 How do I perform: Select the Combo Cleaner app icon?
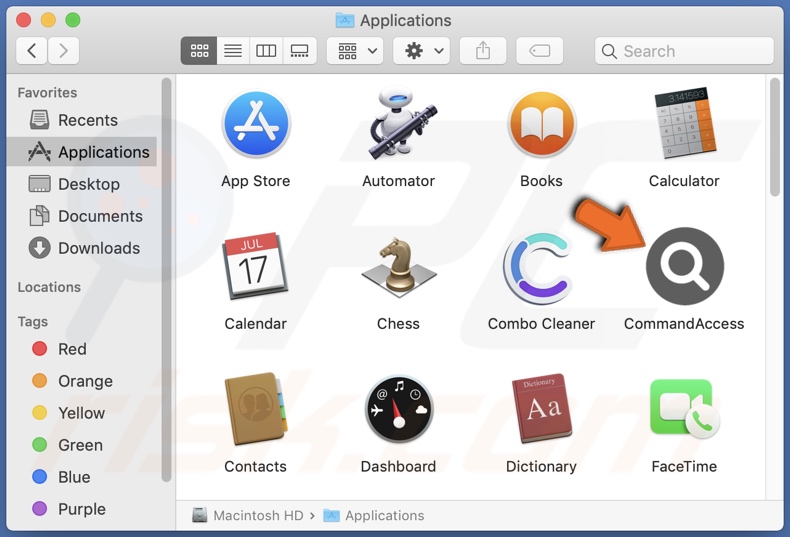coord(539,267)
